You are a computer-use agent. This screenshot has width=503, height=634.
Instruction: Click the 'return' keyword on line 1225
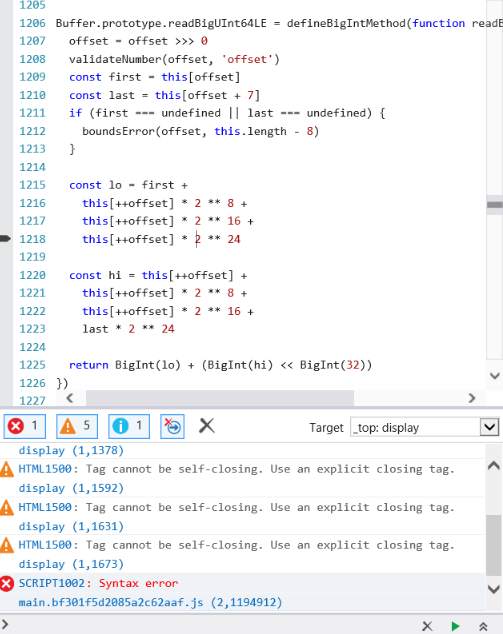pyautogui.click(x=89, y=365)
